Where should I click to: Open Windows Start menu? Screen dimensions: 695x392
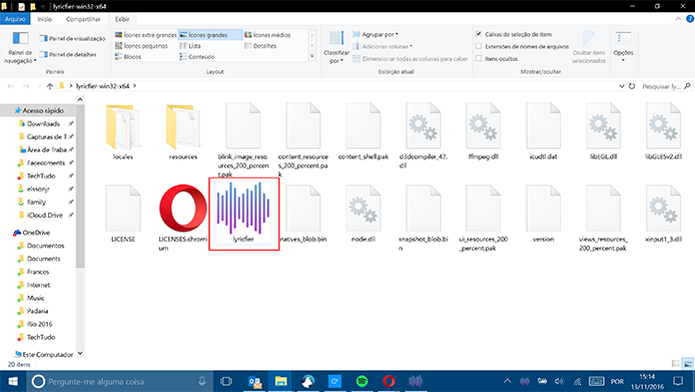13,381
